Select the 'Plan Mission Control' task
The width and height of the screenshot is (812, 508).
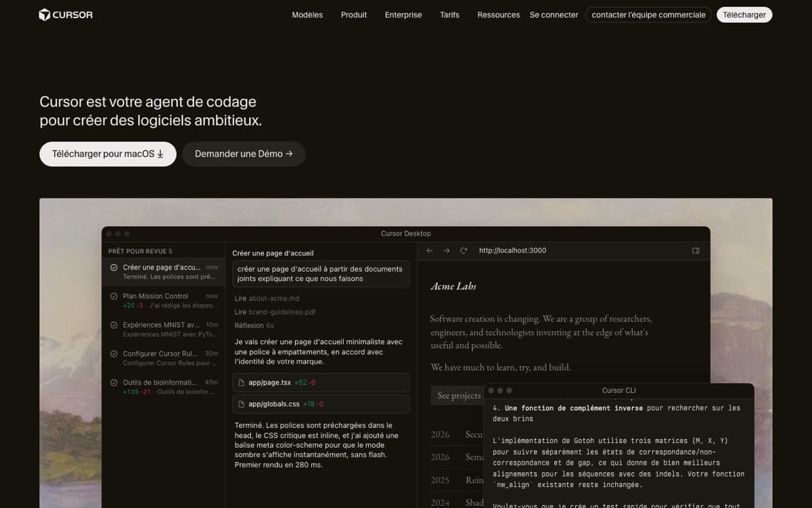tap(164, 301)
